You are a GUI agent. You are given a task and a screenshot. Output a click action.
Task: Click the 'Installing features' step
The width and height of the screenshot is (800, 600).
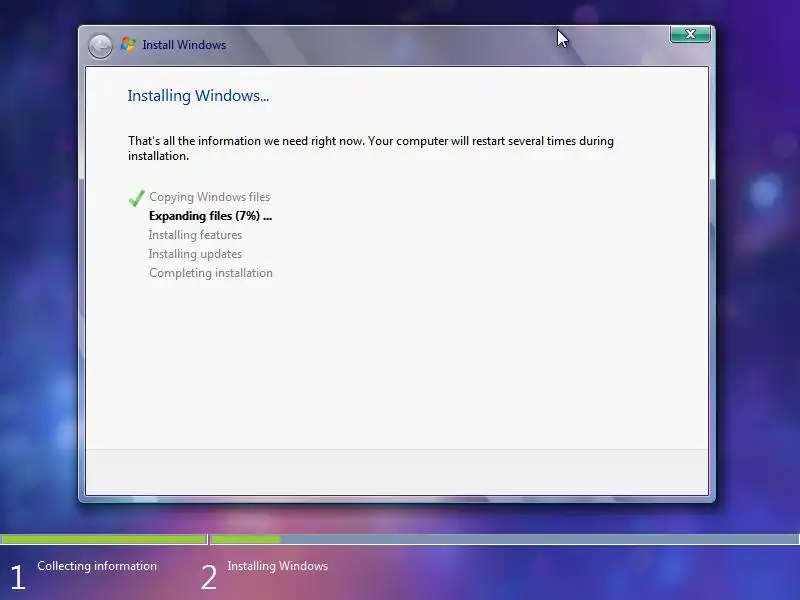(195, 235)
